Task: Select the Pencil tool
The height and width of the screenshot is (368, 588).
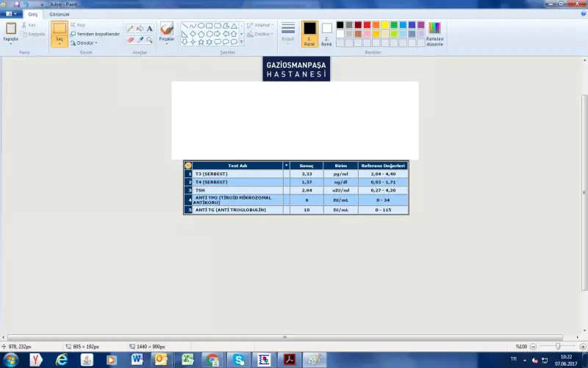Action: tap(130, 29)
